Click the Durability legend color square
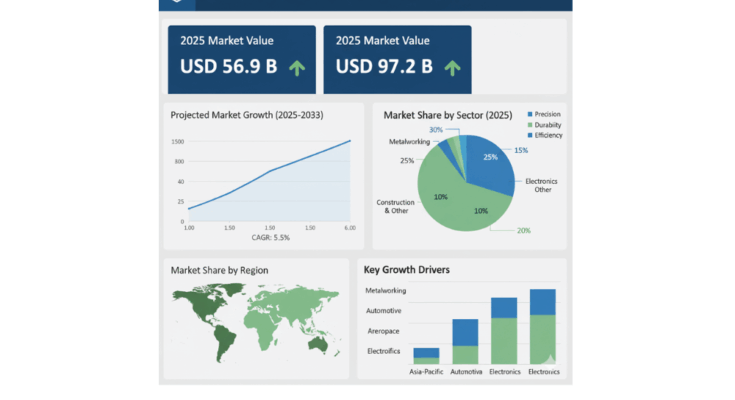 coord(528,124)
